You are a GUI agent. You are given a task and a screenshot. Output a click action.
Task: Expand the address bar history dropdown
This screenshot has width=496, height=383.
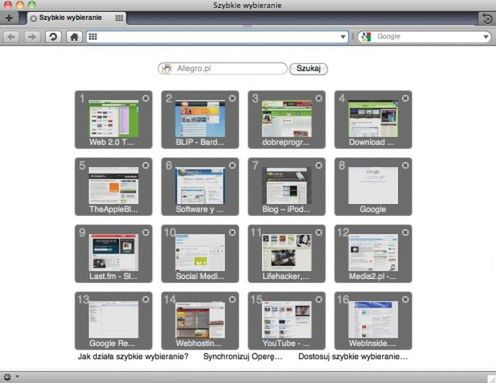coord(343,37)
